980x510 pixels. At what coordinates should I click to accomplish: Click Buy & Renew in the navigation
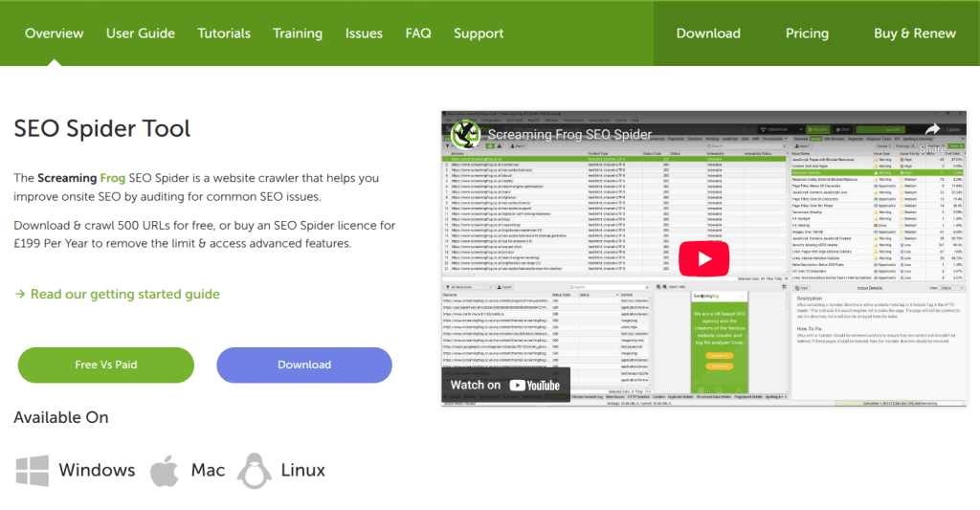pos(915,33)
